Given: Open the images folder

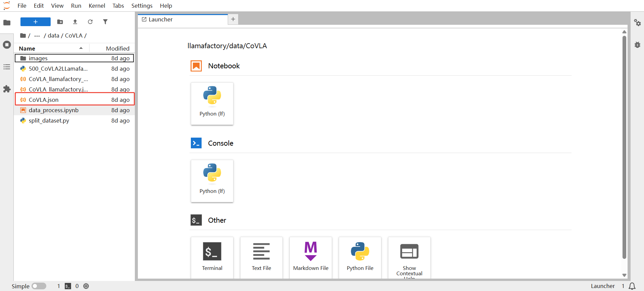Looking at the screenshot, I should pyautogui.click(x=38, y=58).
